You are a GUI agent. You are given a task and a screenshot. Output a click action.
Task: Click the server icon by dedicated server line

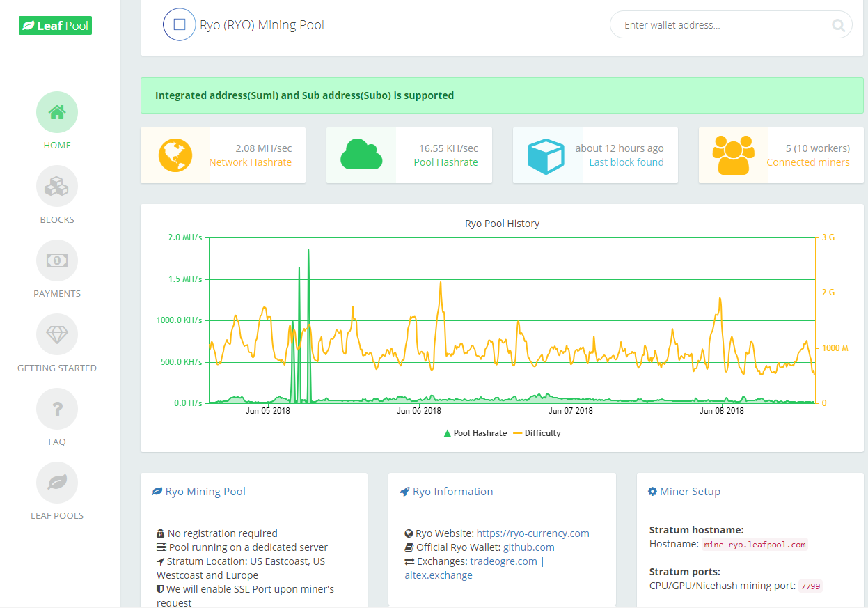pyautogui.click(x=161, y=547)
